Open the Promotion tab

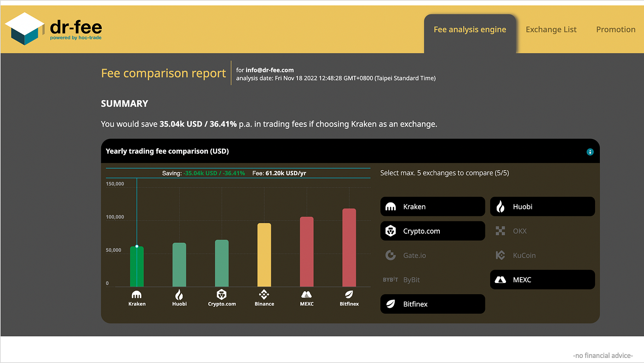[615, 29]
